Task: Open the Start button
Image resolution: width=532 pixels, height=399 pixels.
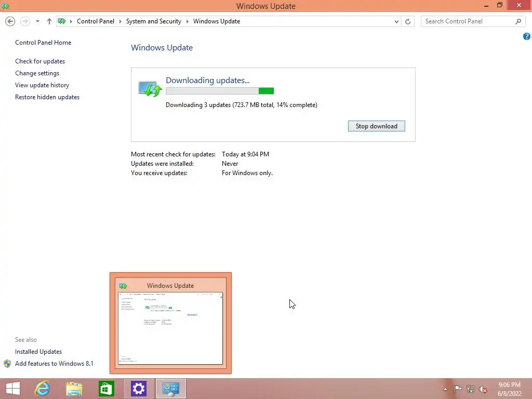Action: 13,389
